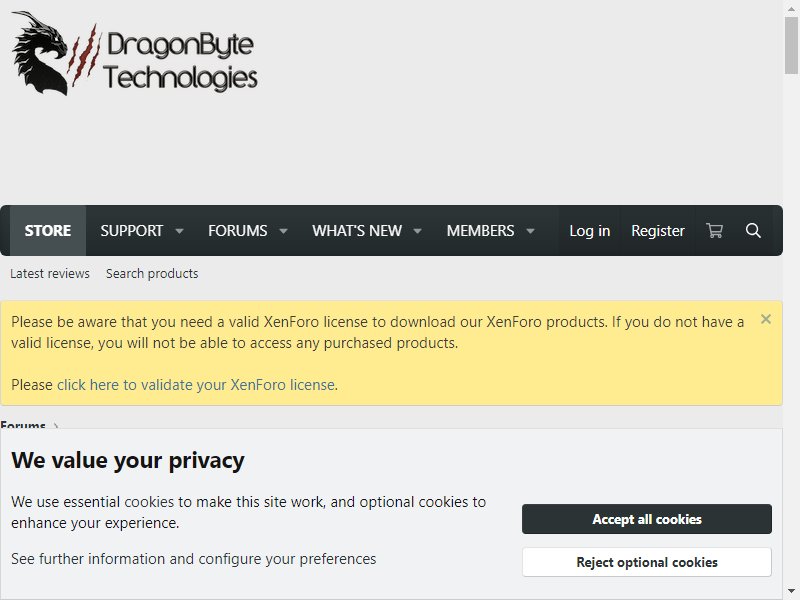Reject optional cookies
This screenshot has height=600, width=800.
point(646,562)
